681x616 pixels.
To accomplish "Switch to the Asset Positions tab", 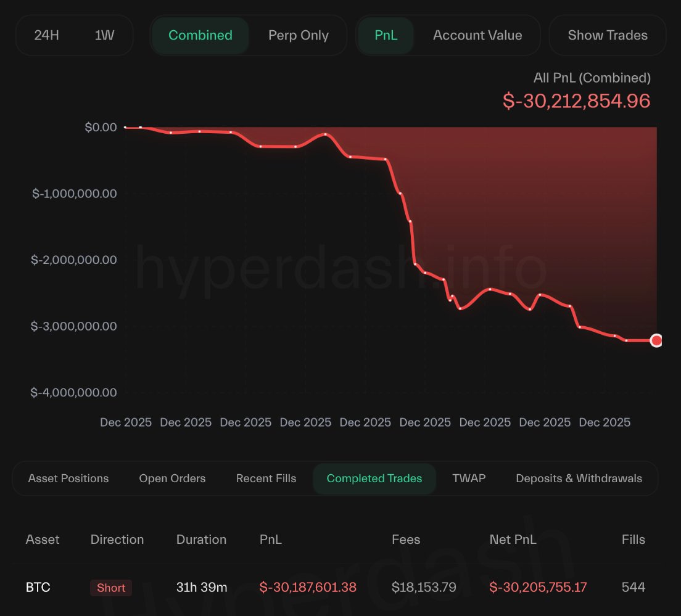I will (x=68, y=478).
